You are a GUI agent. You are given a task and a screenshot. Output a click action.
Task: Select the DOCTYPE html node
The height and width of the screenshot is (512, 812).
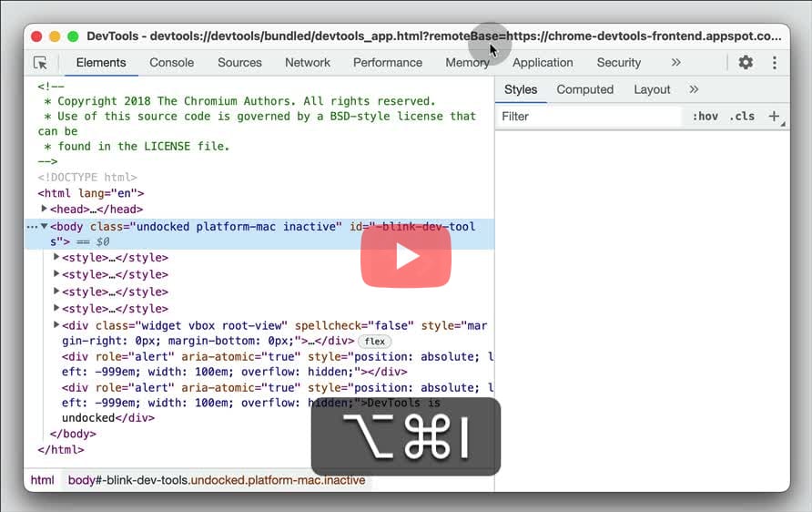(x=87, y=178)
